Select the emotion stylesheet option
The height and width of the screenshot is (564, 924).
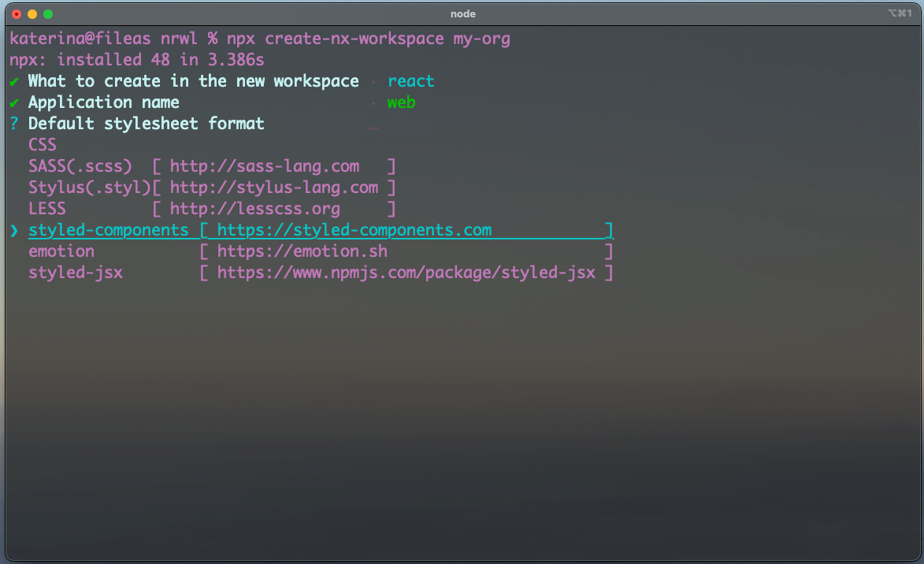pos(321,251)
